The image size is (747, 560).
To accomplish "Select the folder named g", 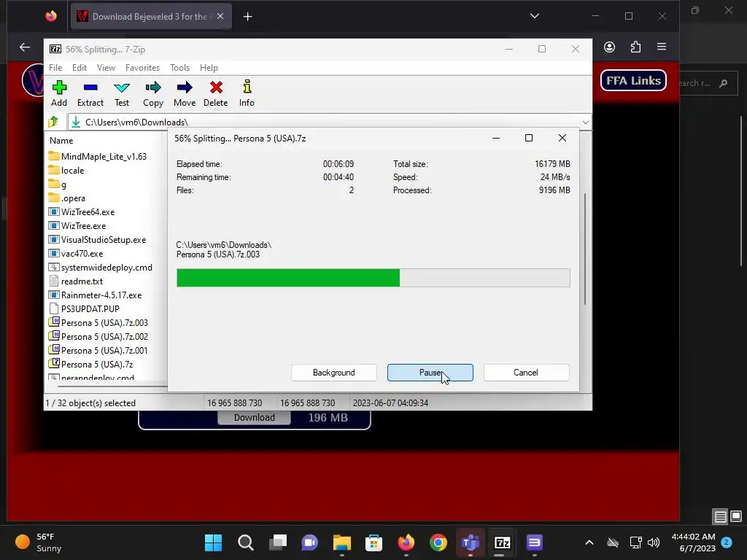I will [57, 184].
